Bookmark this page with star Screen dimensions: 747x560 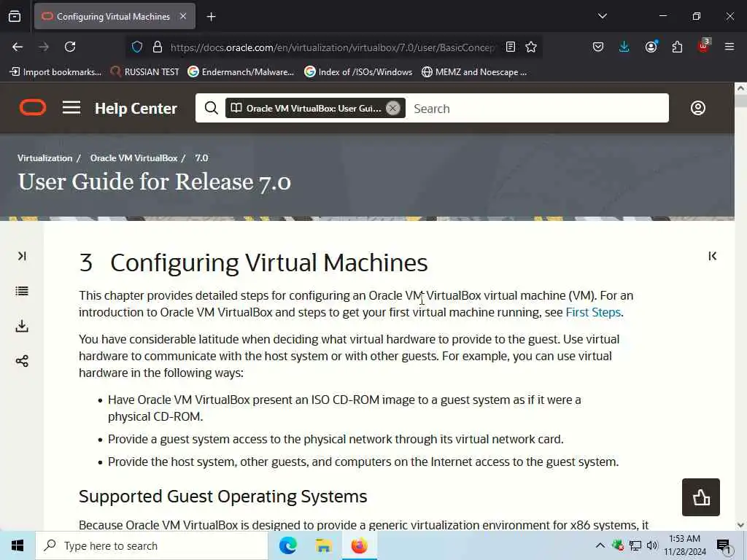coord(531,47)
